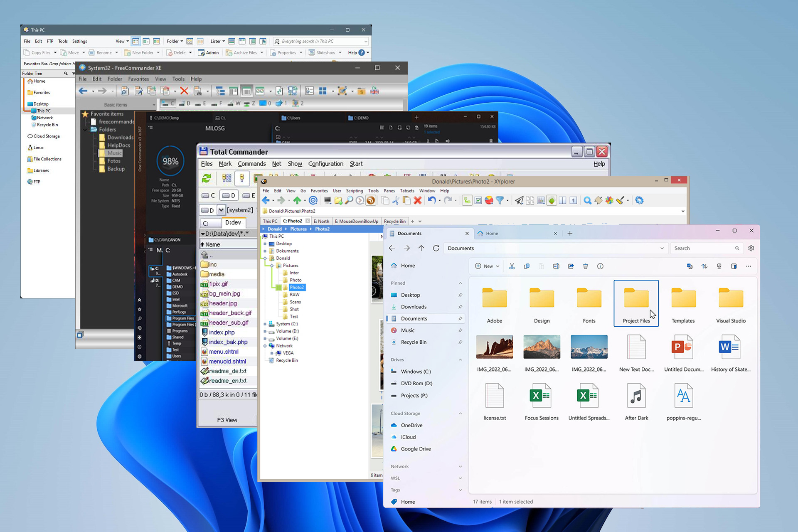Click the red X delete icon in FreeCommander toolbar
This screenshot has height=532, width=798.
tap(184, 91)
